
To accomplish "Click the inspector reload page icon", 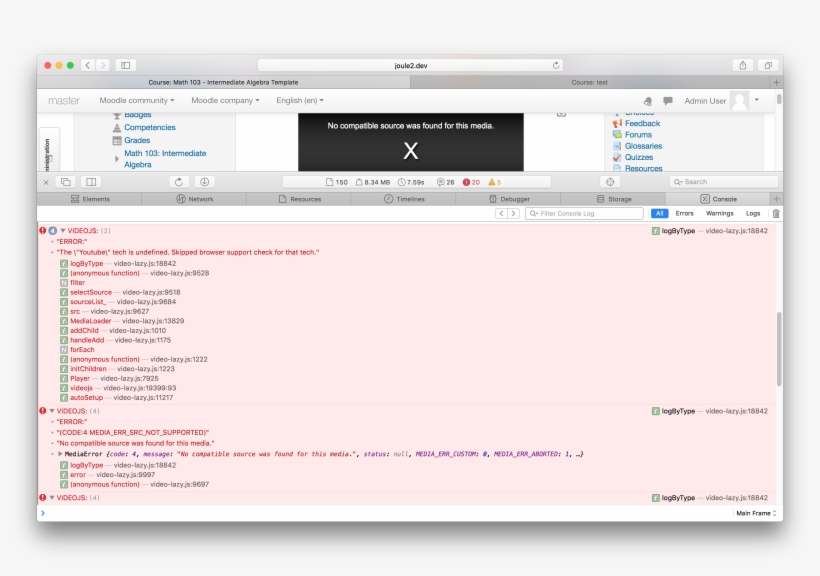I will 179,182.
